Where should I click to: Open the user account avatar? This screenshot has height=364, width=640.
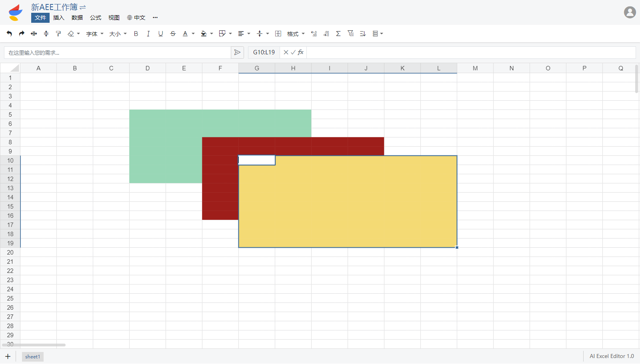tap(630, 12)
